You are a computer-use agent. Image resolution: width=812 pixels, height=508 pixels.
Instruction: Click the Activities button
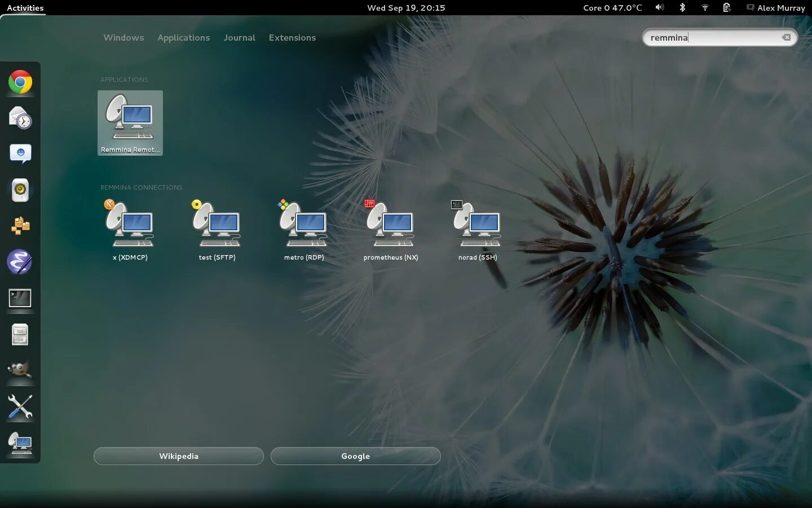(x=25, y=8)
